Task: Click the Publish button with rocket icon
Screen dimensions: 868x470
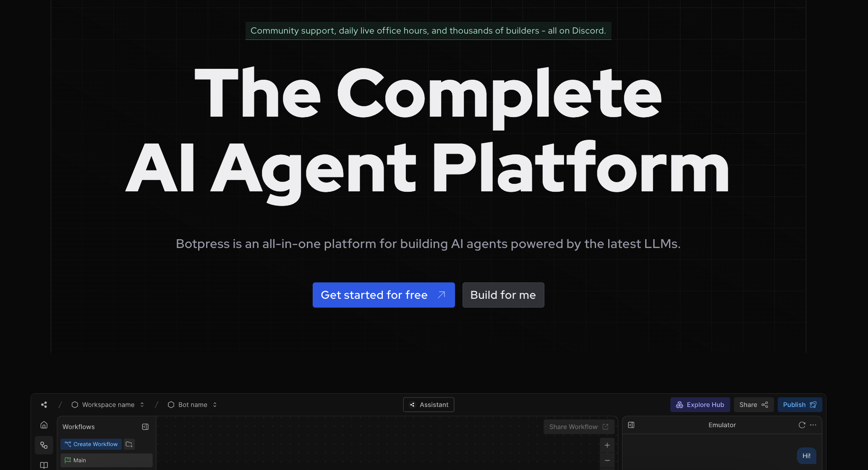Action: 799,405
